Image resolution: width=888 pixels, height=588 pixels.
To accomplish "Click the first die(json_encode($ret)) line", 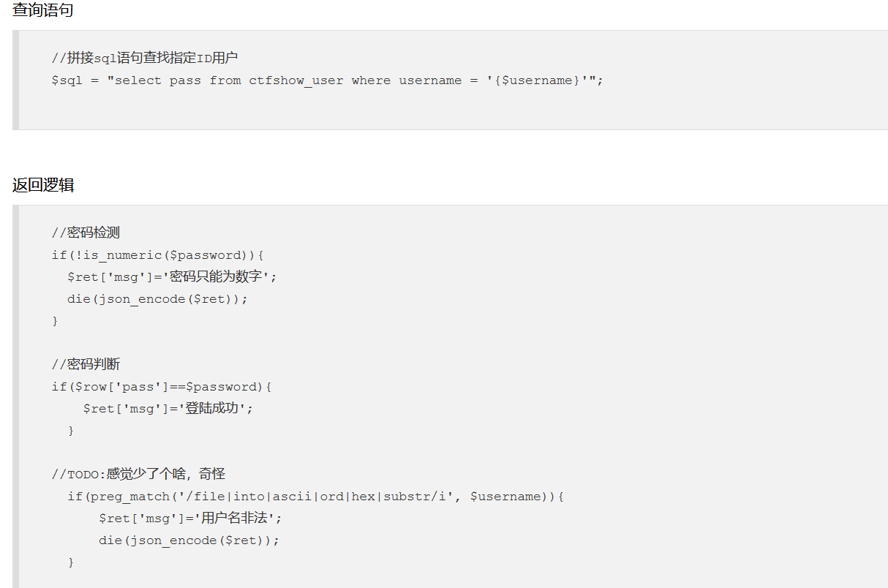I will [x=157, y=299].
